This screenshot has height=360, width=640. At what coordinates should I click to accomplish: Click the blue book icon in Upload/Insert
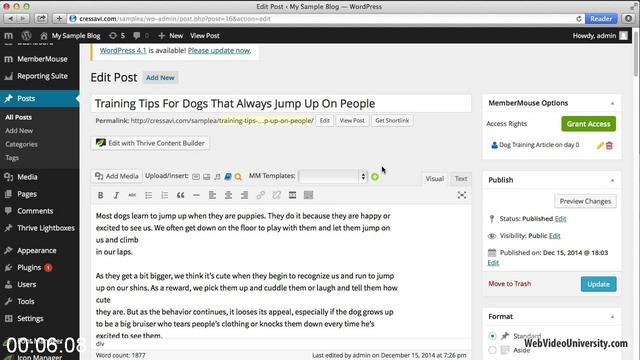[x=228, y=177]
